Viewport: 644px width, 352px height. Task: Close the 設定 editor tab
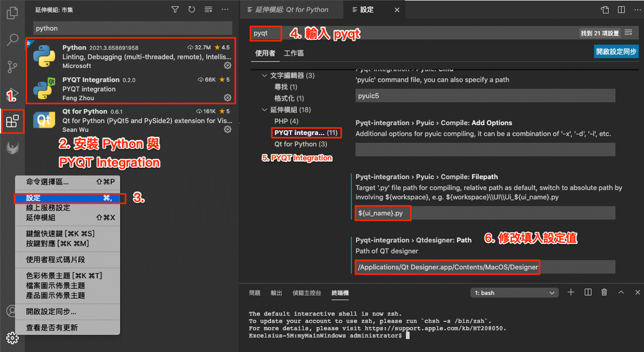(397, 10)
